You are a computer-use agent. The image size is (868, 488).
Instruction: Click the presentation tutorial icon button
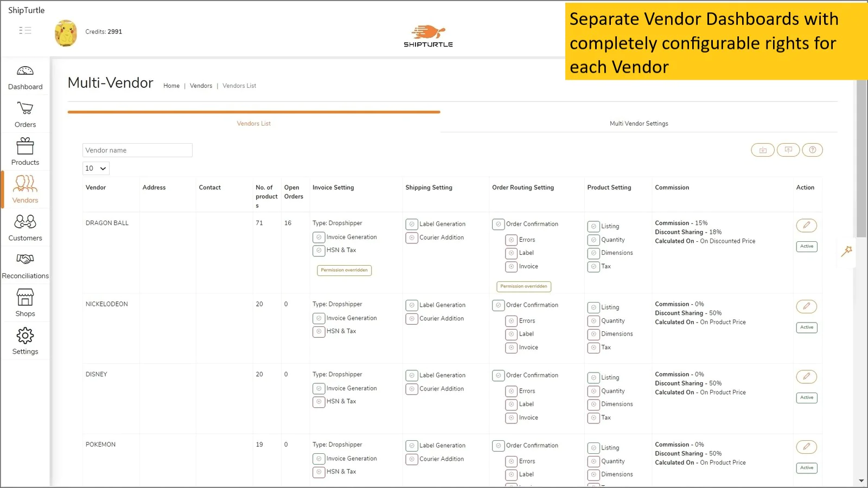click(x=788, y=150)
